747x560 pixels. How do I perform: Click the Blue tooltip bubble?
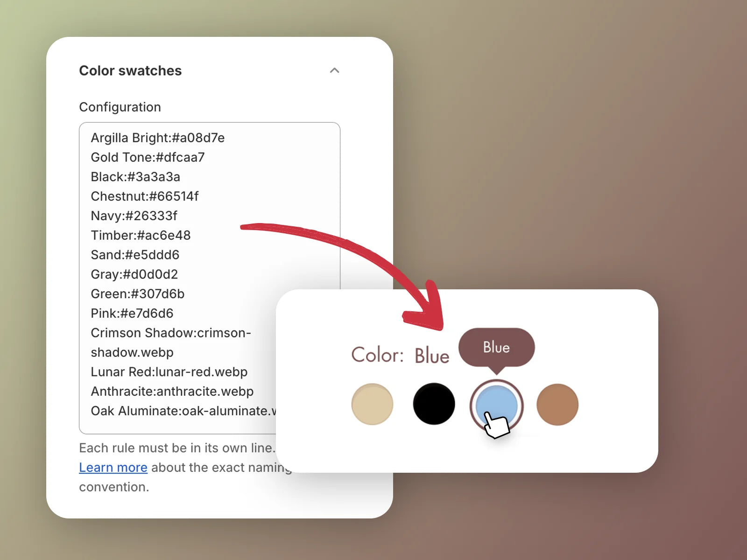tap(497, 348)
